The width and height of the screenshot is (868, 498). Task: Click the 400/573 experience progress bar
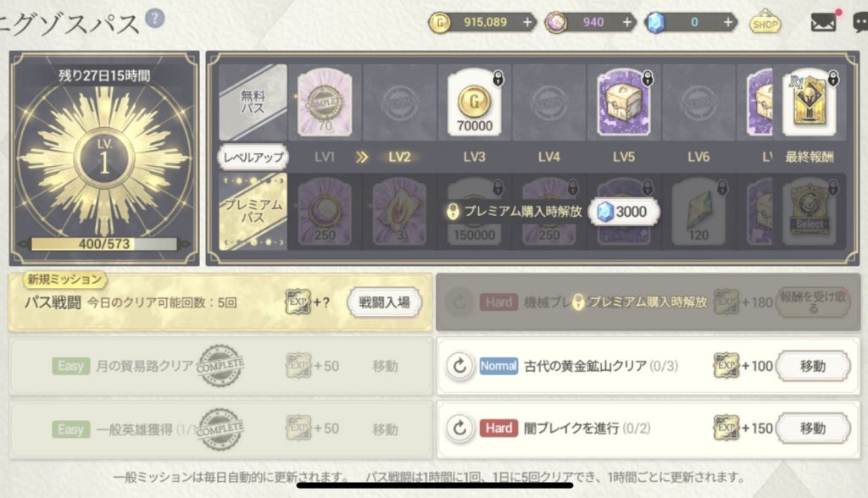[104, 244]
